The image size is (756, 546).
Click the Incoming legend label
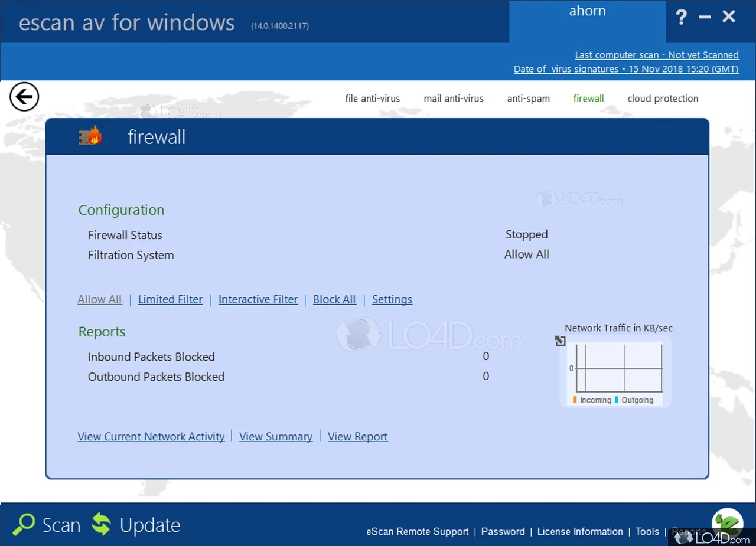click(595, 400)
